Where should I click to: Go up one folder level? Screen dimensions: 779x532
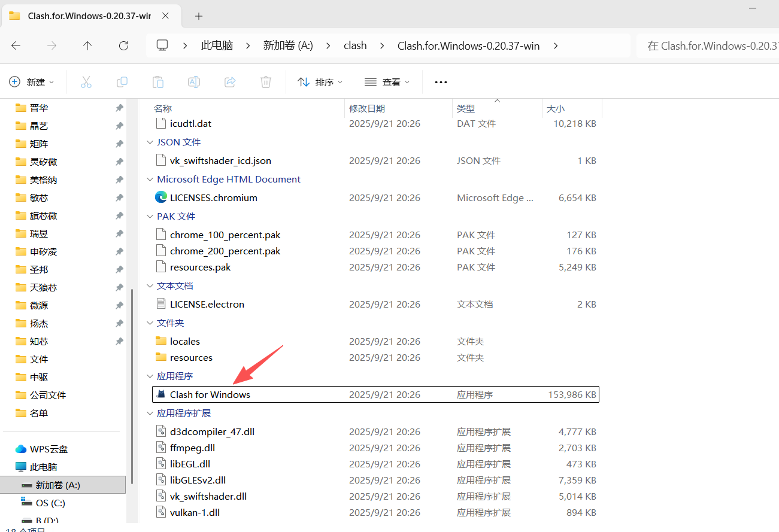(87, 45)
